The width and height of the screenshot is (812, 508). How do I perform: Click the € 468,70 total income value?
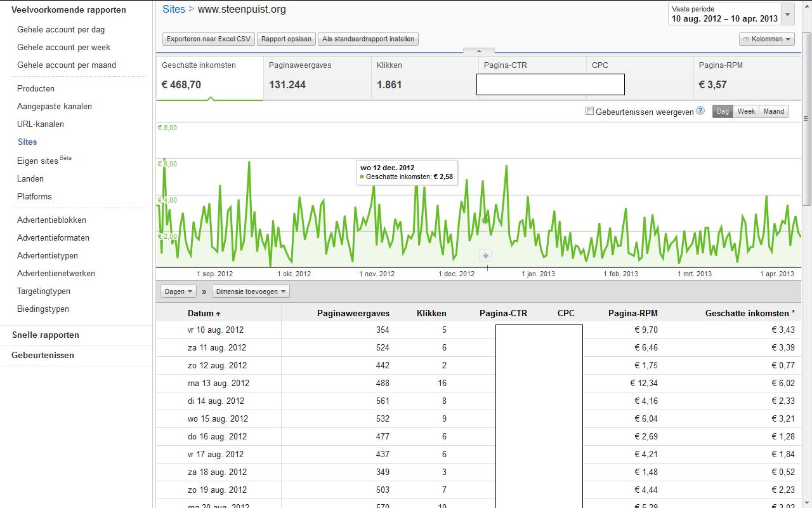[181, 84]
